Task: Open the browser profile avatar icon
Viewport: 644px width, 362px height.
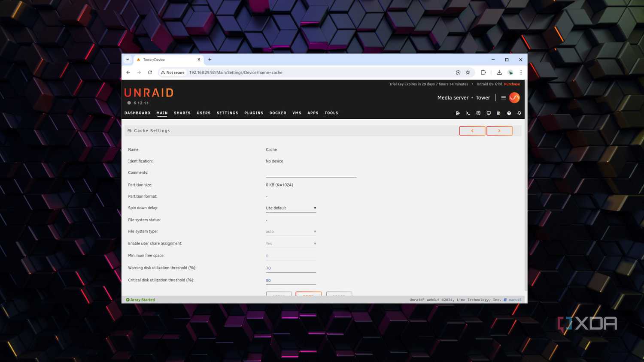Action: pos(510,72)
